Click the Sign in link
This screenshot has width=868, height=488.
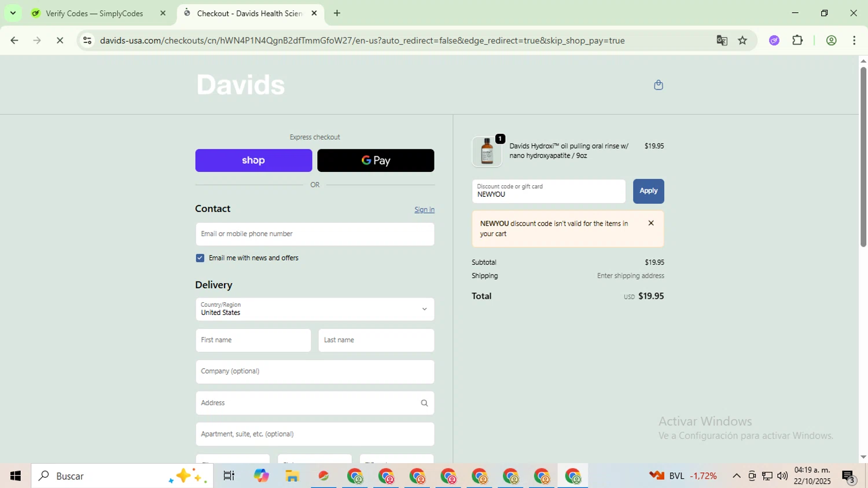pos(424,210)
